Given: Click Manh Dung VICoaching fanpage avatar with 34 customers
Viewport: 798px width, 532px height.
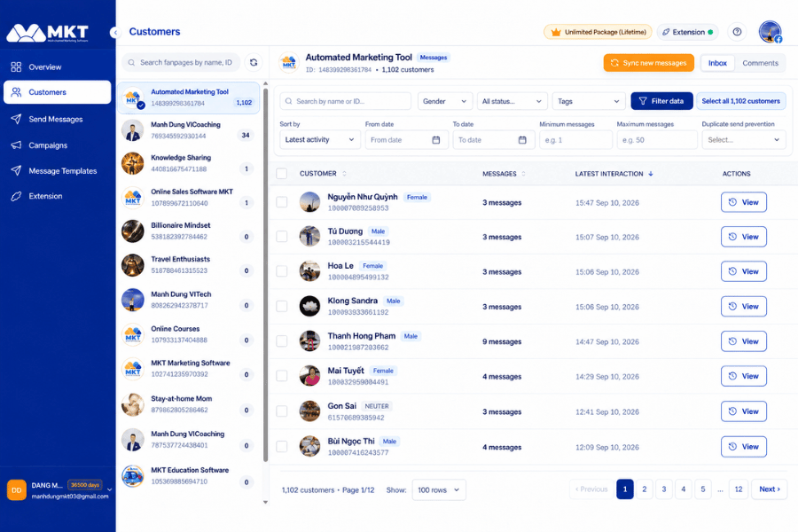Looking at the screenshot, I should 133,129.
